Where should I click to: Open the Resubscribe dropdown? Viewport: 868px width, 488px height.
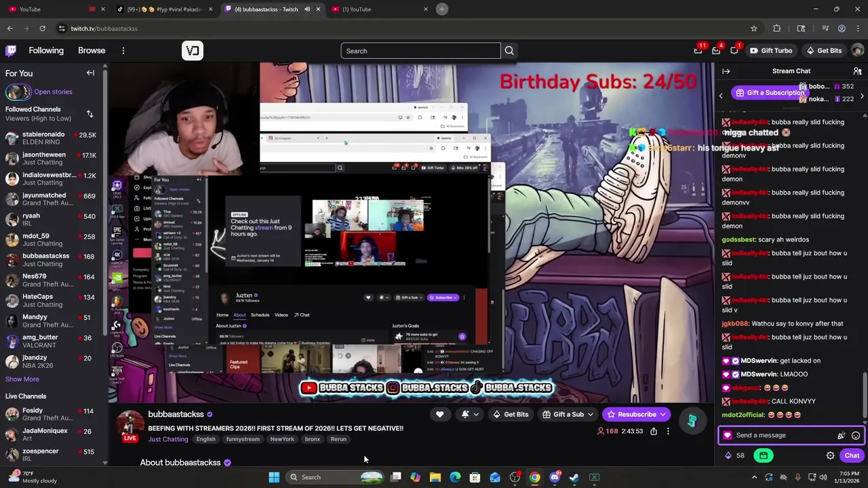(x=637, y=414)
